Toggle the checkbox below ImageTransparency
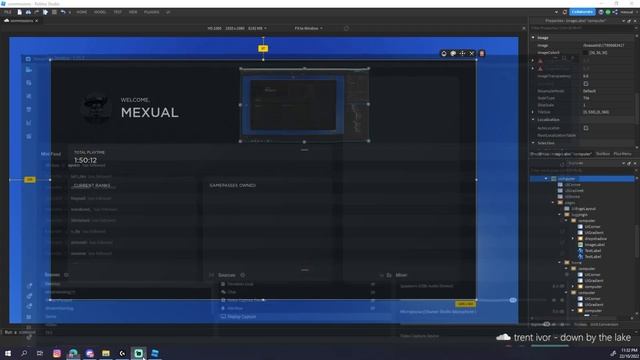Image resolution: width=640 pixels, height=360 pixels. point(586,84)
